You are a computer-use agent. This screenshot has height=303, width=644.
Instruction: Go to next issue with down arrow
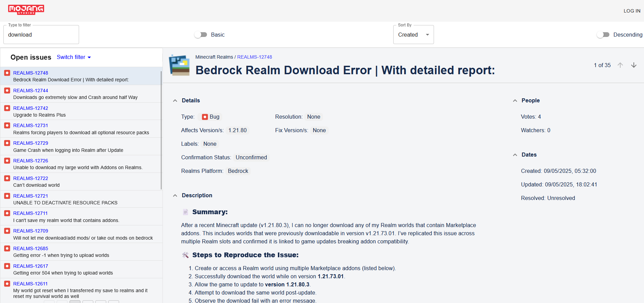tap(633, 65)
